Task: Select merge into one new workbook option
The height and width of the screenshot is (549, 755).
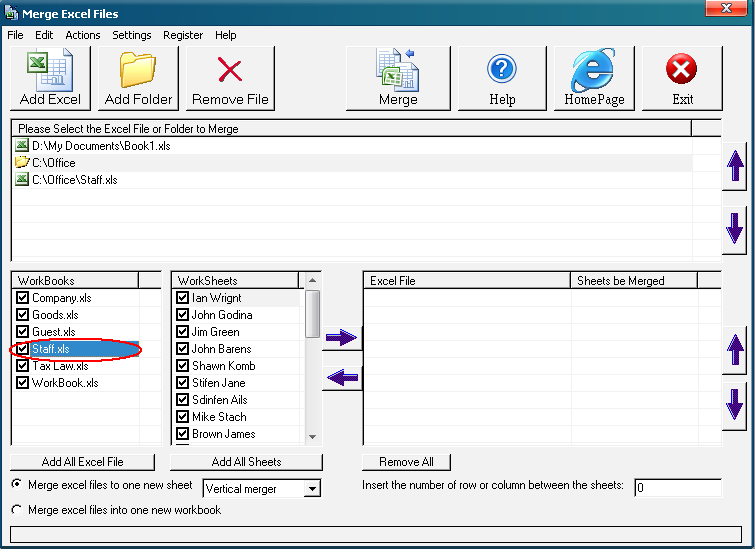Action: click(16, 510)
